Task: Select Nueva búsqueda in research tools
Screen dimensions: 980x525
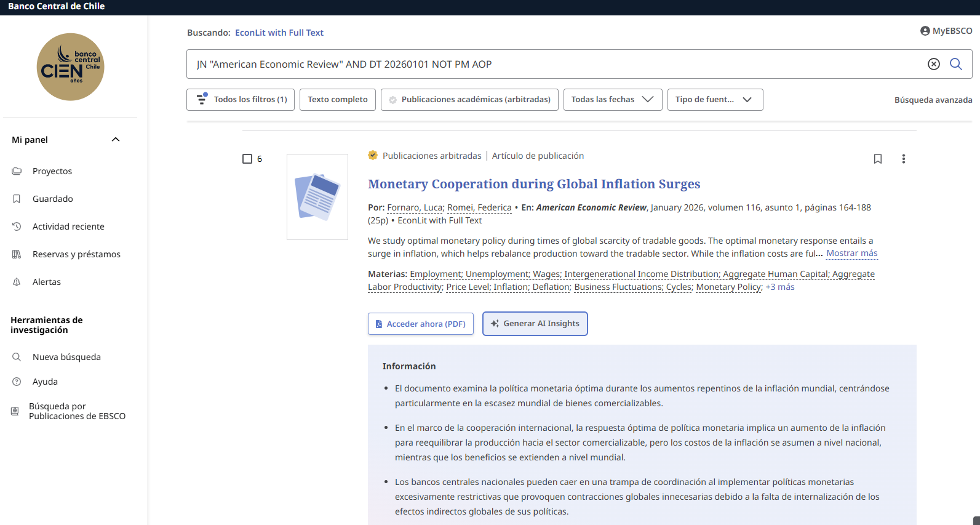Action: click(66, 357)
